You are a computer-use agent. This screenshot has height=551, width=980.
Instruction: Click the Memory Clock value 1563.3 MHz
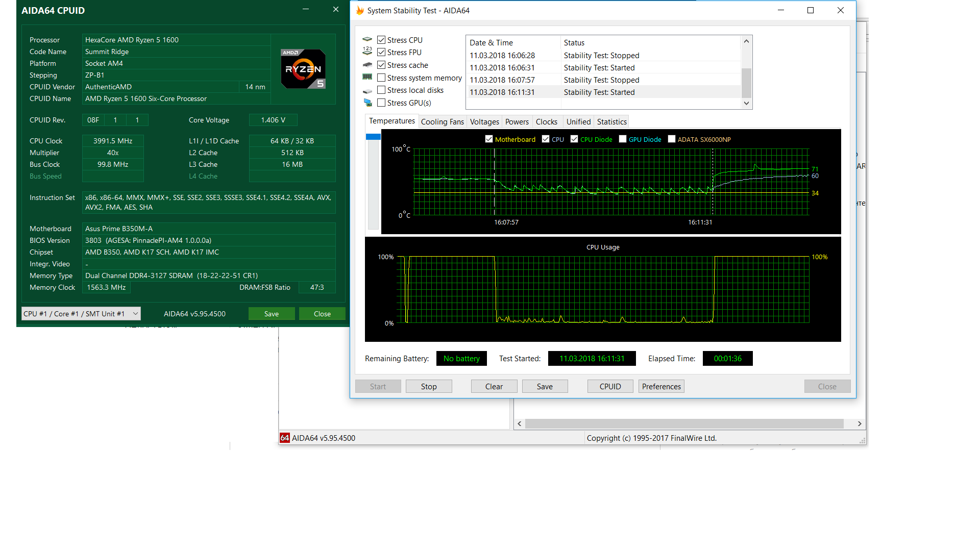tap(106, 287)
